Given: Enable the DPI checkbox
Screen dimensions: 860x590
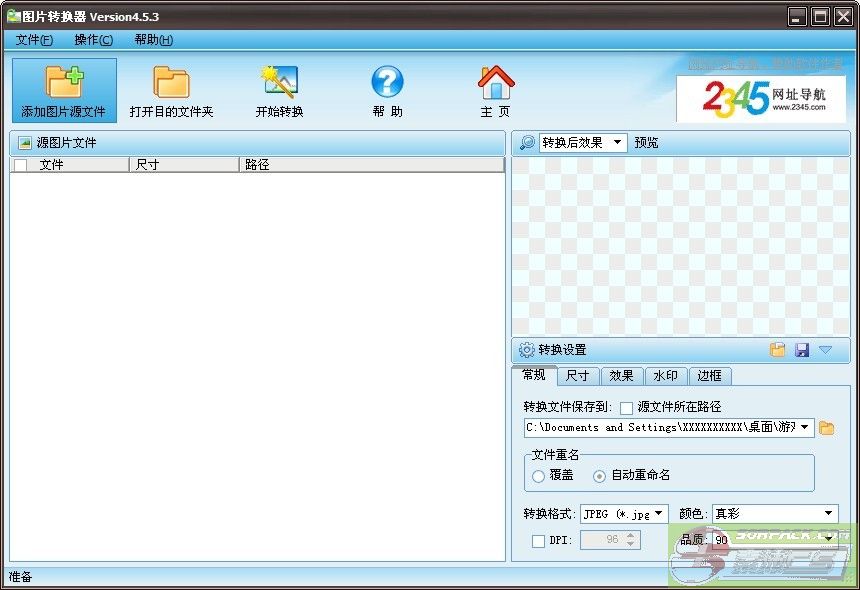Looking at the screenshot, I should pyautogui.click(x=539, y=541).
